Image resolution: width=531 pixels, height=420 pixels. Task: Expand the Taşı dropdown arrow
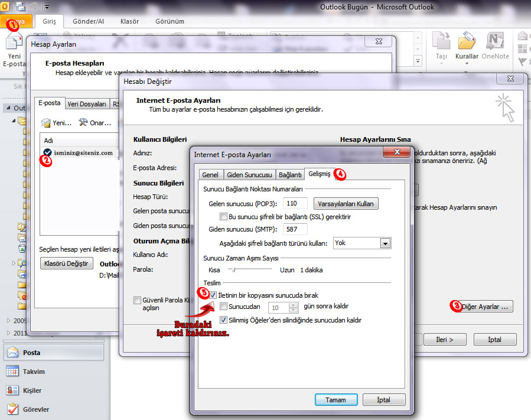(x=441, y=63)
